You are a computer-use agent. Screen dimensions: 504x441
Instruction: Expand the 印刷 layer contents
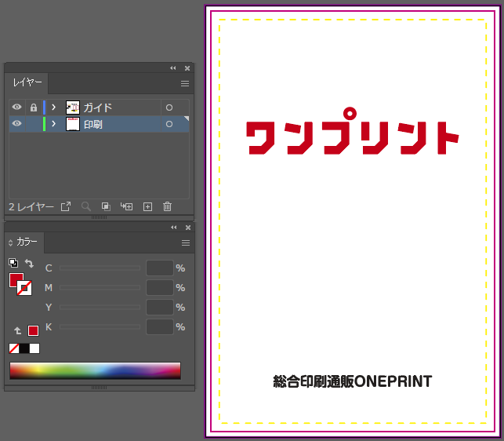(54, 124)
